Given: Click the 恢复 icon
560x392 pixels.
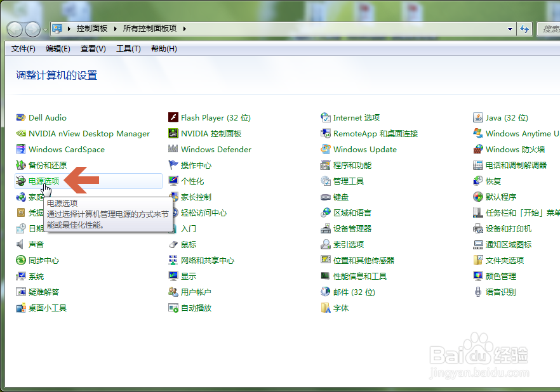Looking at the screenshot, I should coord(478,181).
